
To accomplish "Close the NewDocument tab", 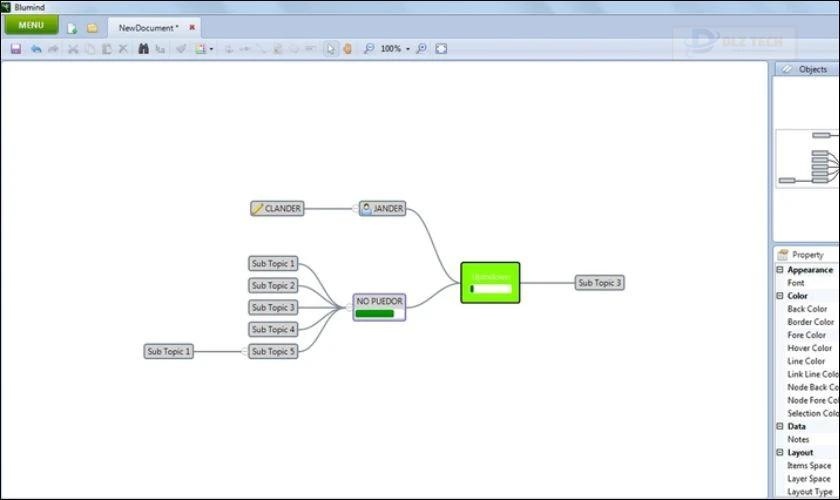I will point(192,27).
